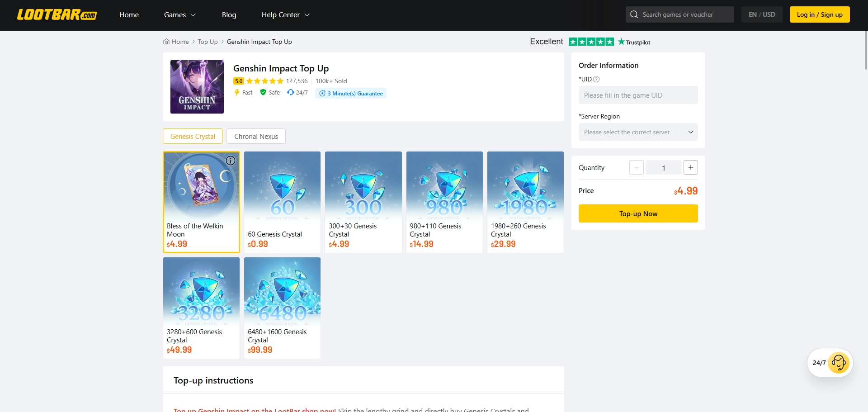Open the EN / USD language currency selector
This screenshot has width=868, height=412.
762,14
